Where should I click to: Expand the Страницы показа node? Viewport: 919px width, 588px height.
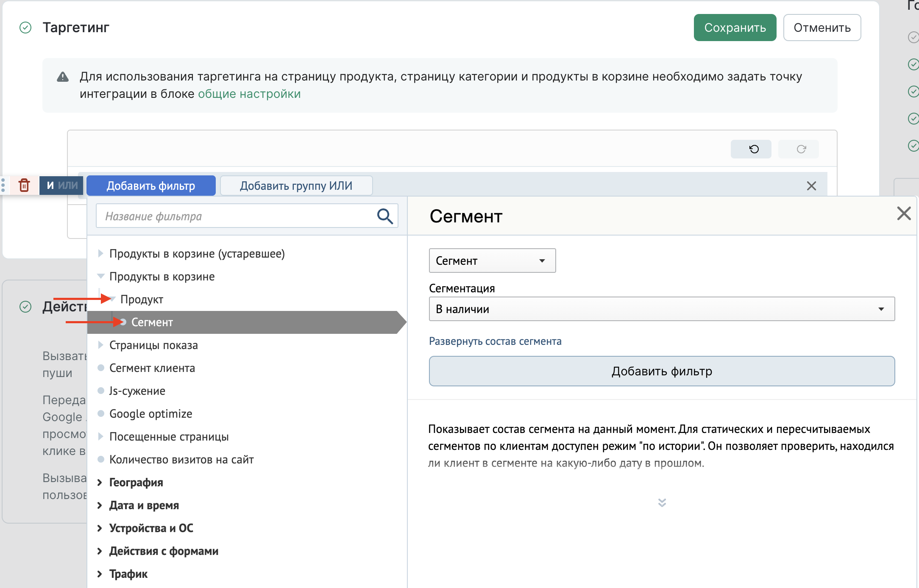coord(100,345)
